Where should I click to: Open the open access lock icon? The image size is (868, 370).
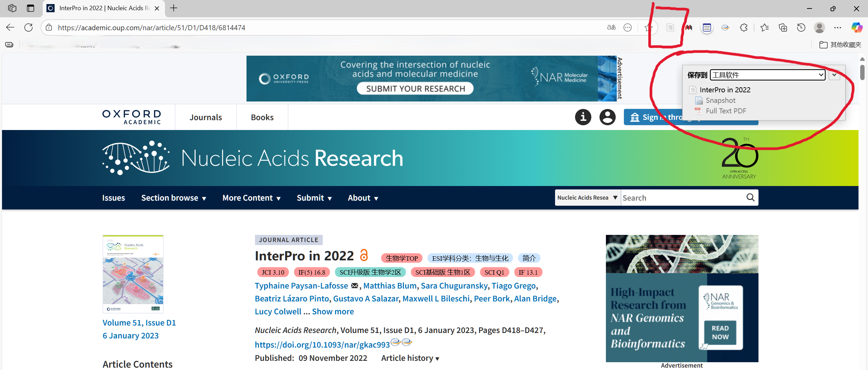[x=364, y=255]
